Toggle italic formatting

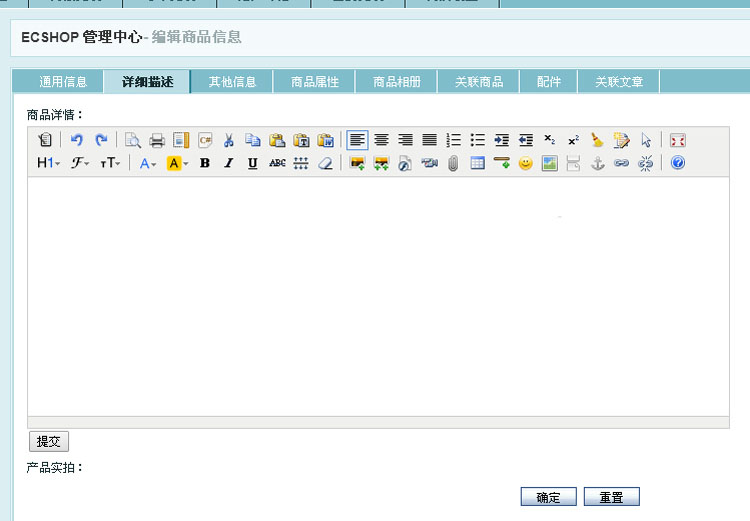229,163
